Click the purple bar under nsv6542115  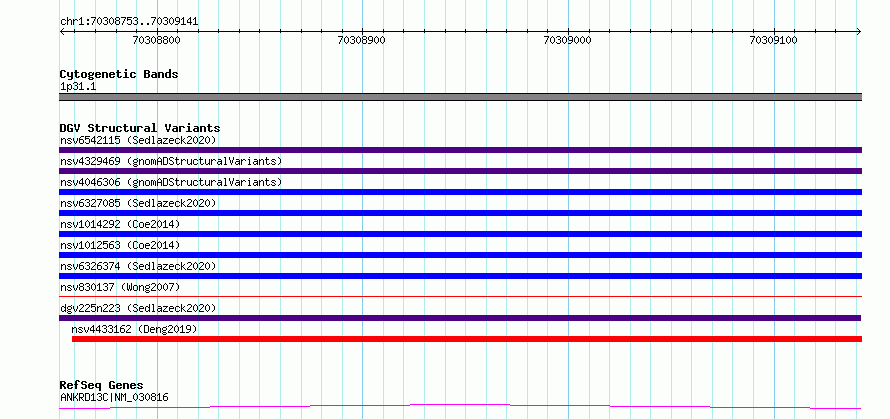(460, 150)
